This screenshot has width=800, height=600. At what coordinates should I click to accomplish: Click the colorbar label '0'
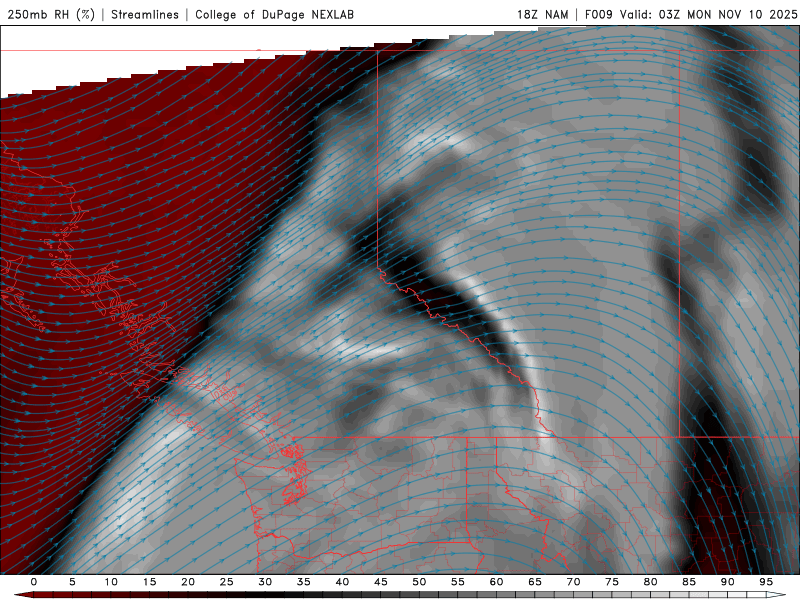(34, 582)
